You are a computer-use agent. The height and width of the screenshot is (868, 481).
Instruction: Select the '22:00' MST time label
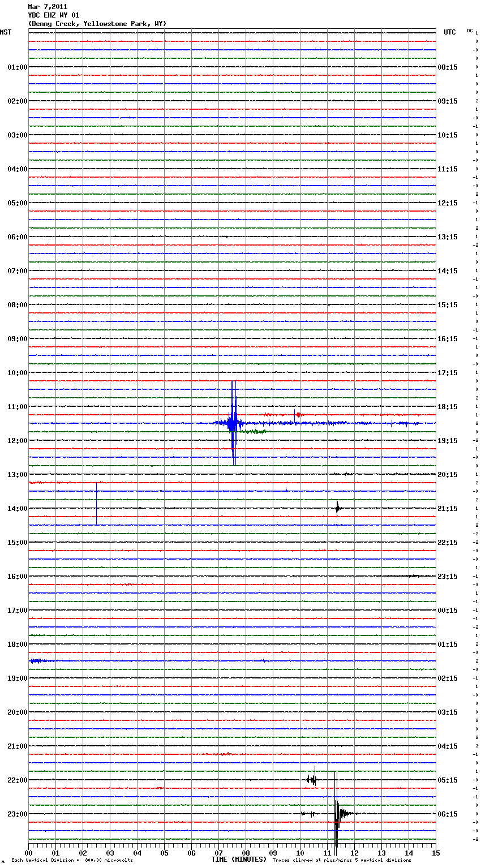pos(18,780)
